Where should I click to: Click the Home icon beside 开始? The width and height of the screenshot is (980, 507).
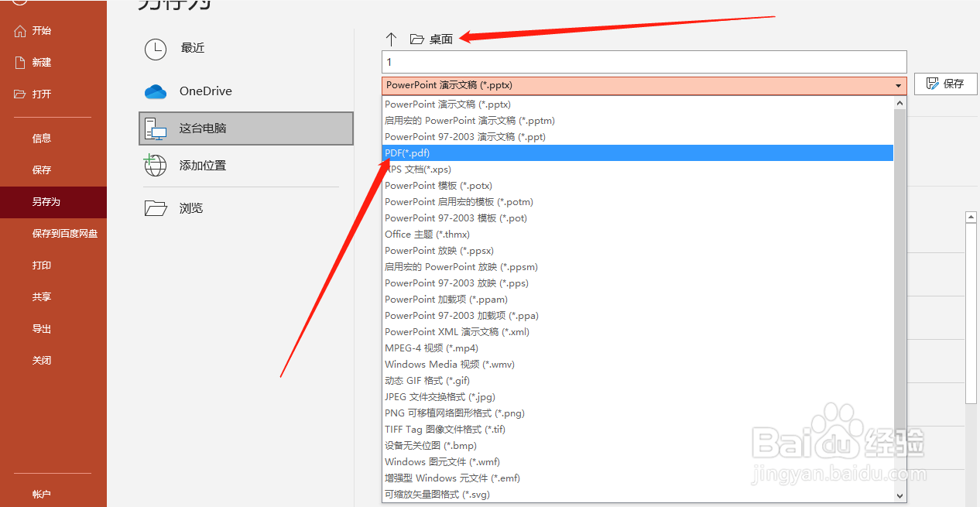pyautogui.click(x=20, y=31)
